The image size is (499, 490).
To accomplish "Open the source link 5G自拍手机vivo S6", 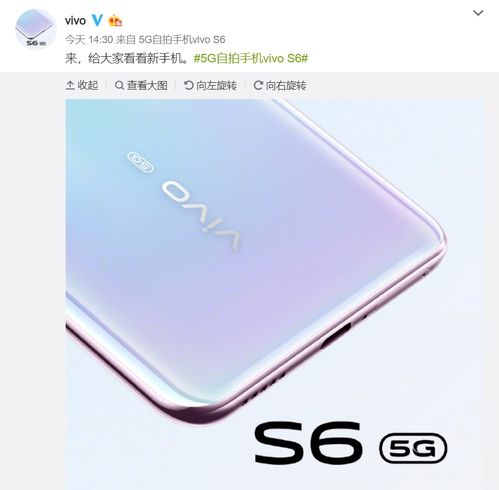I will (x=182, y=40).
